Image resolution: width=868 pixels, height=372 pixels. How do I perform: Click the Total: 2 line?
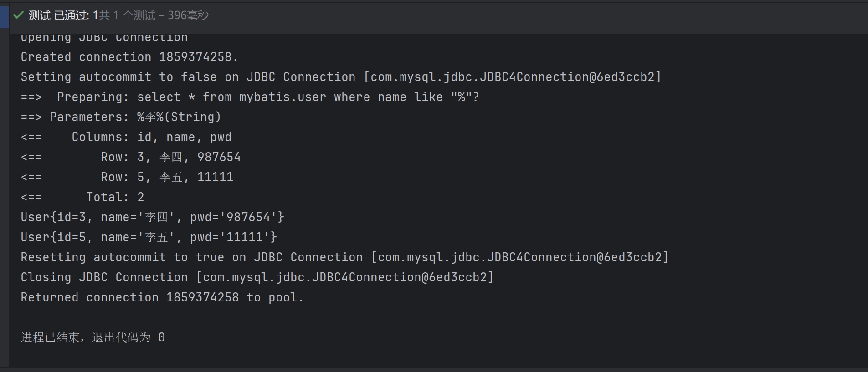(x=82, y=197)
